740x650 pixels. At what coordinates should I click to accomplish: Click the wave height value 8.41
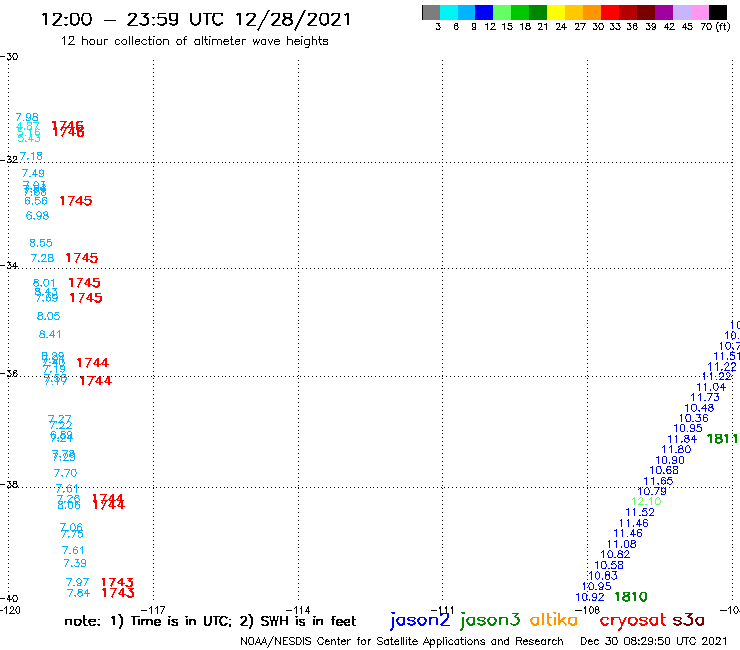click(x=50, y=334)
